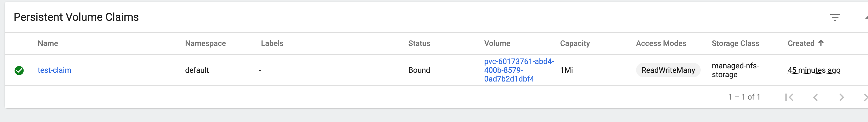This screenshot has width=868, height=122.
Task: Click the Volume column header
Action: 497,43
